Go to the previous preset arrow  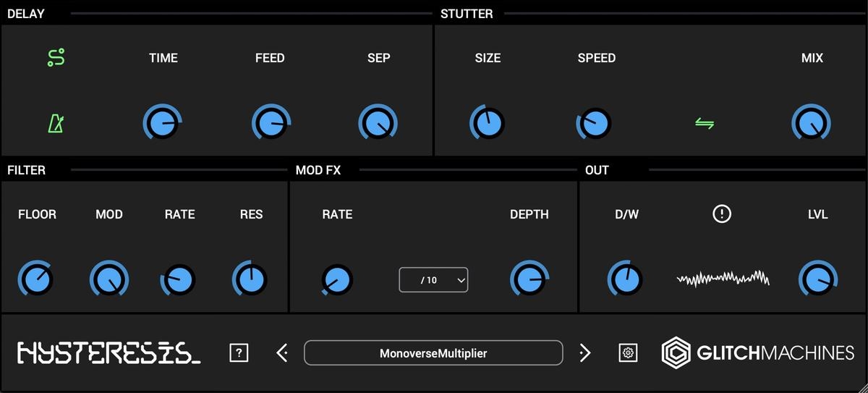click(x=282, y=352)
